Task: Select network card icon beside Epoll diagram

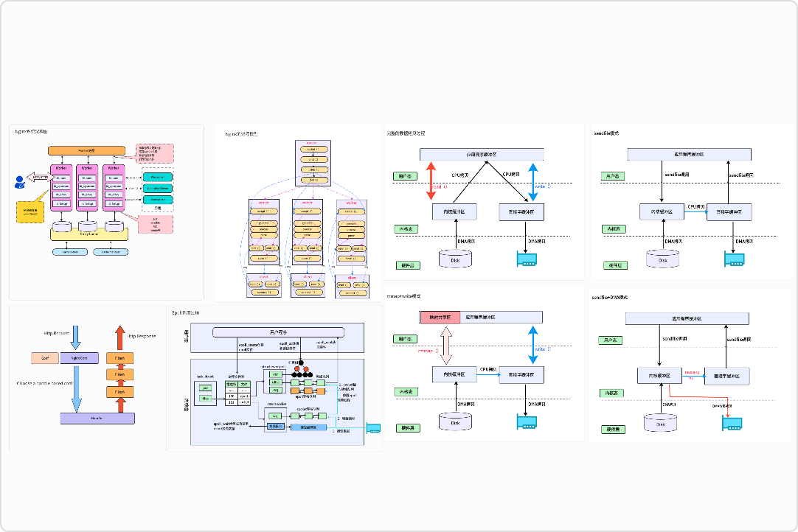Action: pos(373,428)
